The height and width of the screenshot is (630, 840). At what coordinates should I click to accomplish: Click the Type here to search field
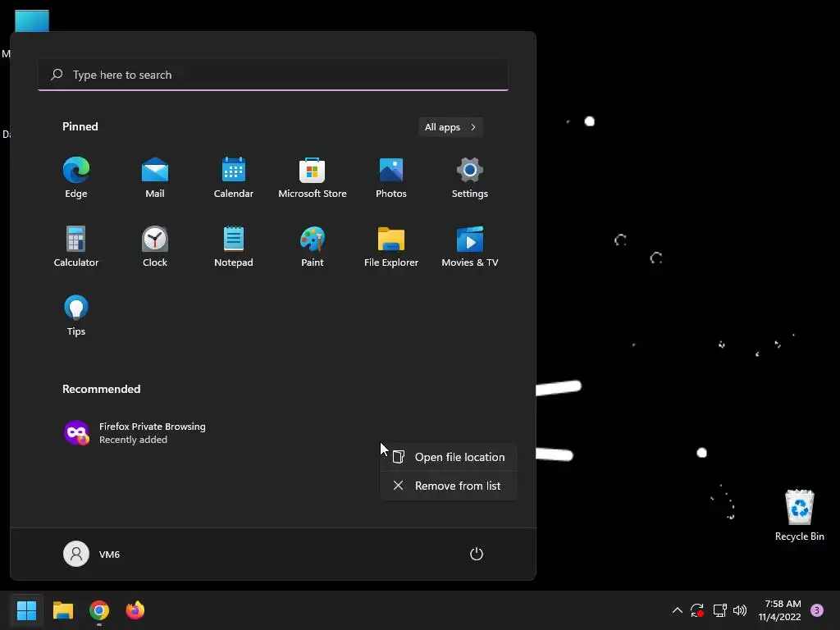tap(273, 75)
